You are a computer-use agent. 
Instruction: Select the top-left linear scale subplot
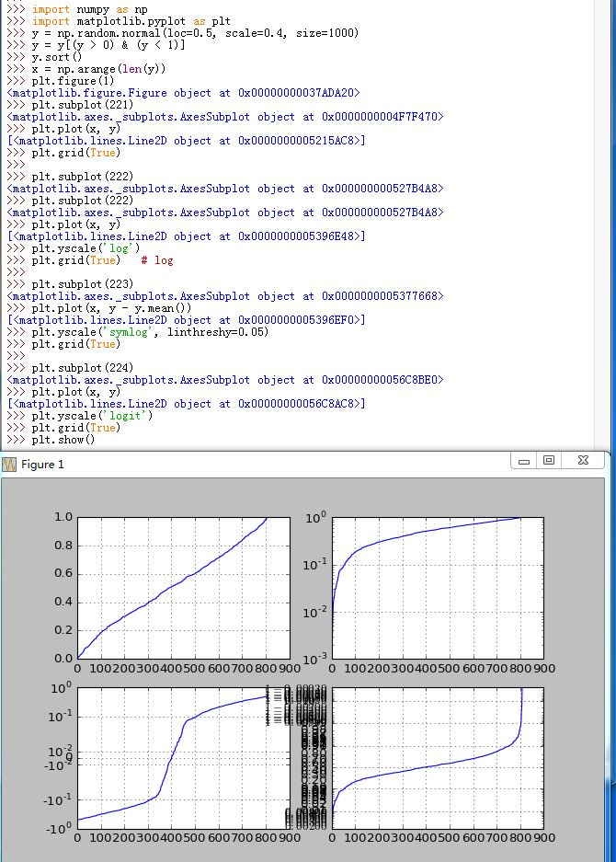click(x=184, y=588)
